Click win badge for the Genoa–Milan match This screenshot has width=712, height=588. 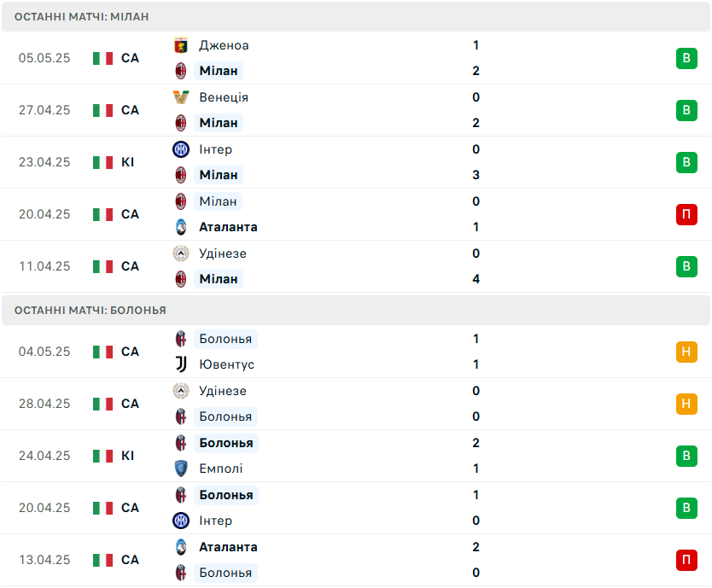tap(686, 58)
